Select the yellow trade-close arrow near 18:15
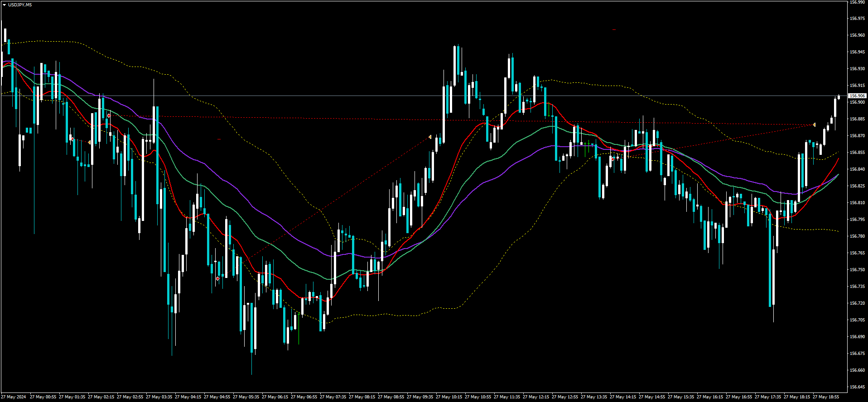 (814, 124)
